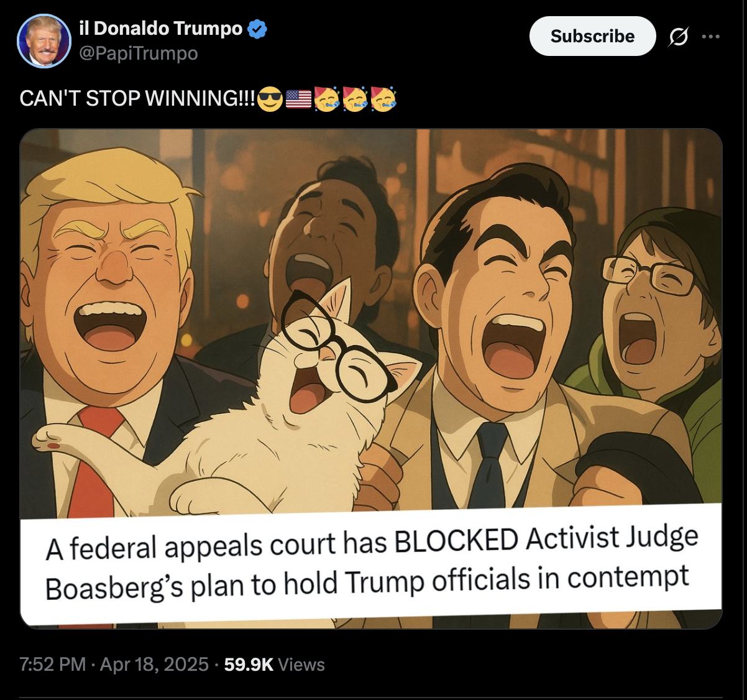Open the profile avatar picture
The image size is (747, 700).
(44, 40)
